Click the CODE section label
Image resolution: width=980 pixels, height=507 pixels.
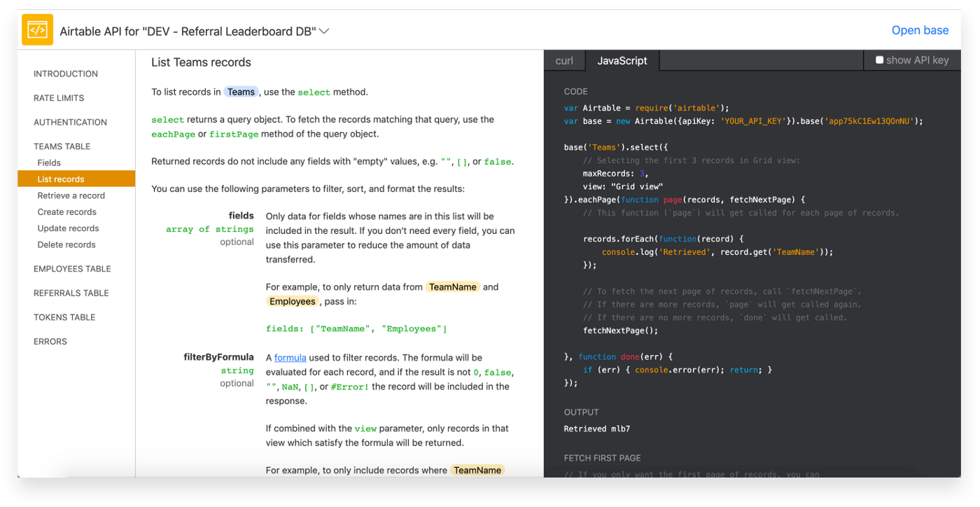point(576,92)
